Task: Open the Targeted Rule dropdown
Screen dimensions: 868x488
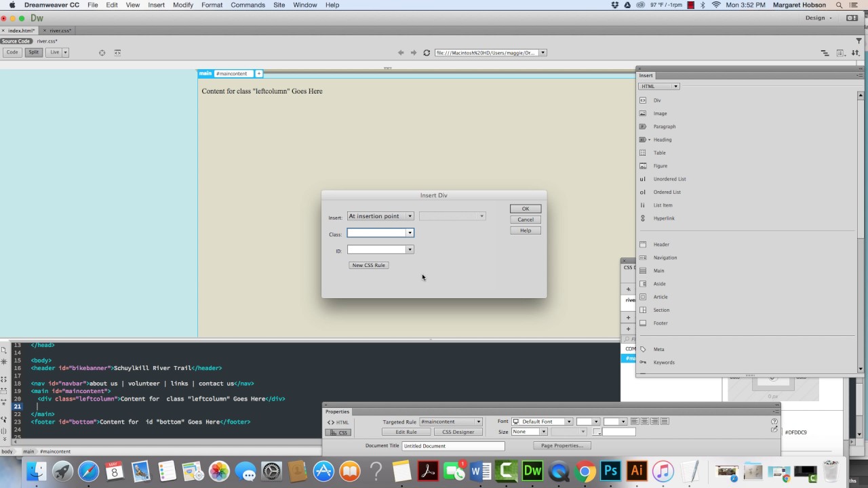Action: [x=450, y=422]
